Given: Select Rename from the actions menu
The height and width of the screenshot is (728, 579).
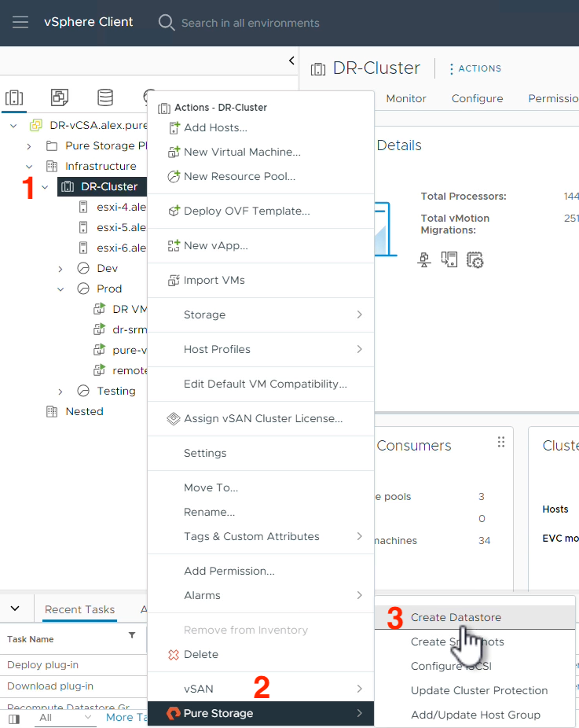Looking at the screenshot, I should click(261, 512).
